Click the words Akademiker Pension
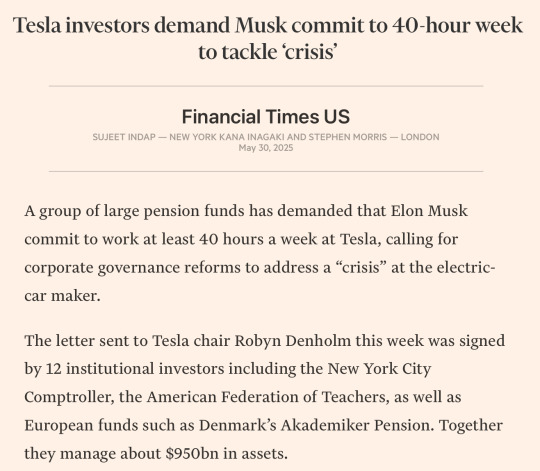The height and width of the screenshot is (471, 540). [x=355, y=425]
